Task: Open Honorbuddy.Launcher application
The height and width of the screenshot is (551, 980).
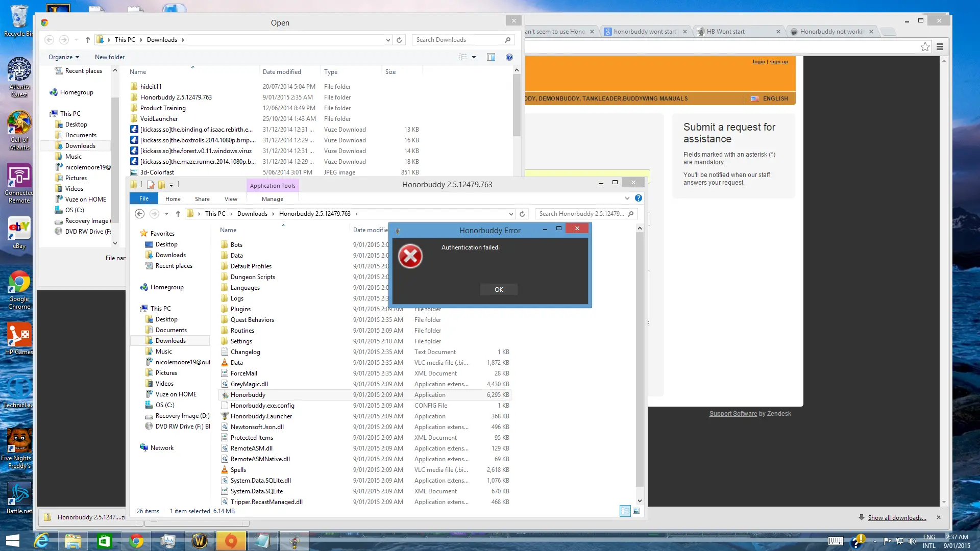Action: [x=261, y=416]
